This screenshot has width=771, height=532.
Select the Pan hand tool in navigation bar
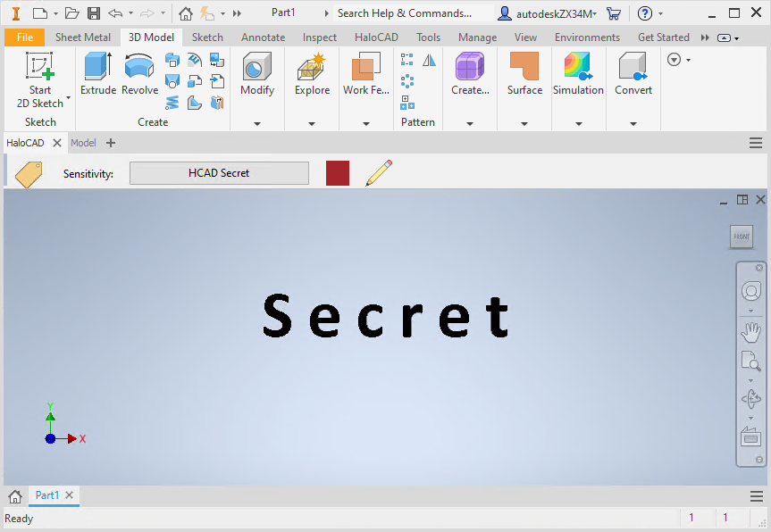click(x=750, y=332)
